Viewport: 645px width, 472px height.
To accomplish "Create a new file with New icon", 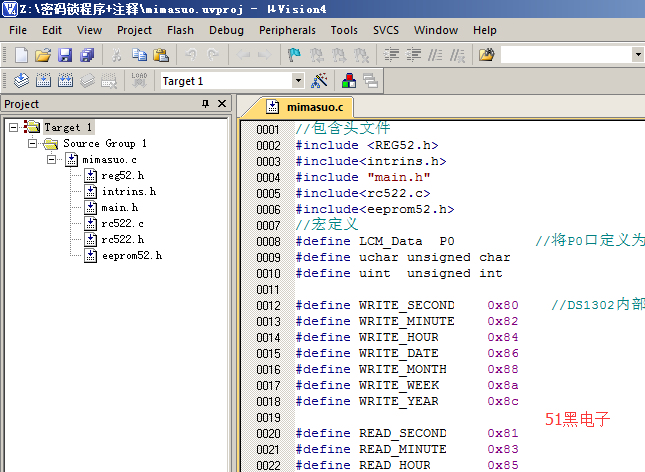I will point(21,55).
